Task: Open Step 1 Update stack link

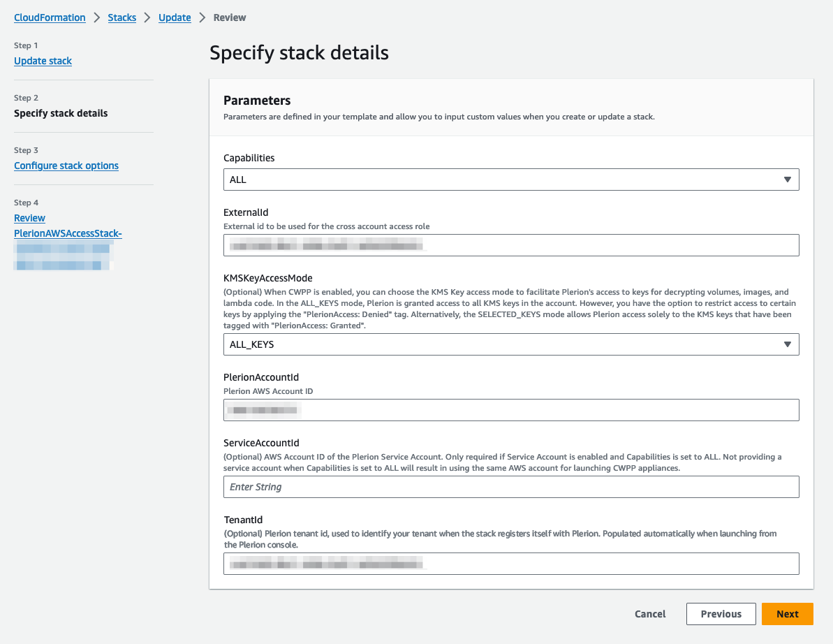Action: pyautogui.click(x=43, y=61)
